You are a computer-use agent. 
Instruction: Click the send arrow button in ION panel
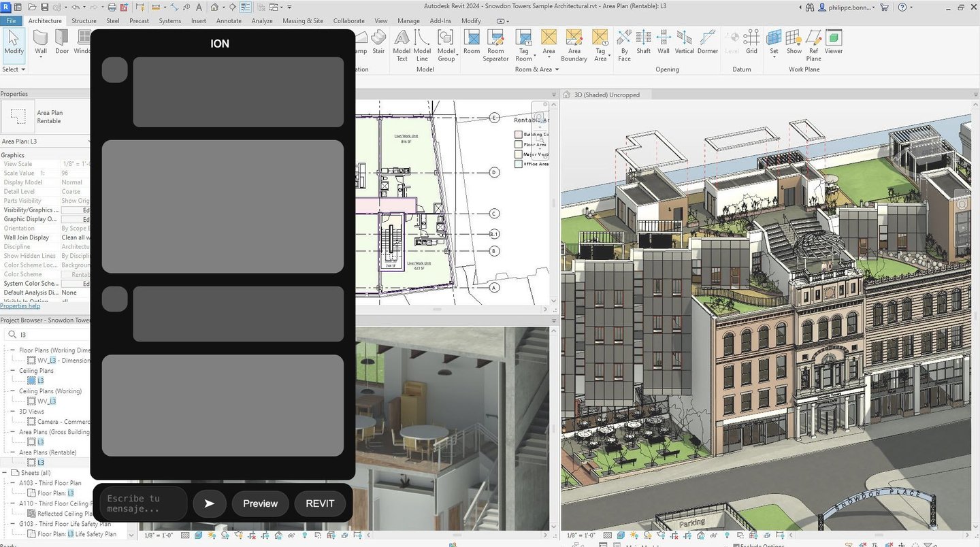[210, 503]
